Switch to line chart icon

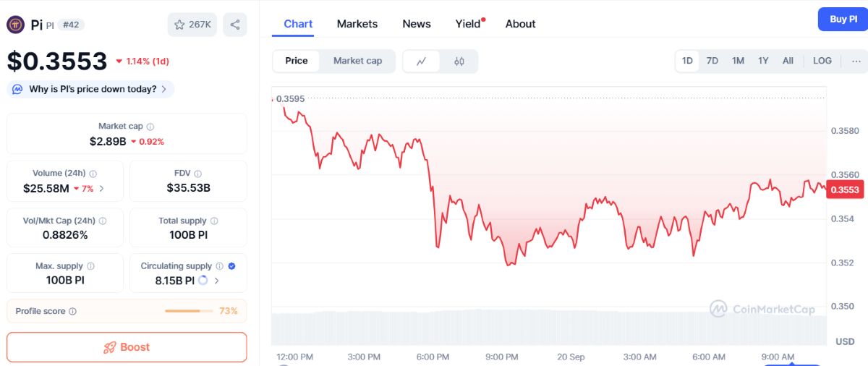pos(422,61)
